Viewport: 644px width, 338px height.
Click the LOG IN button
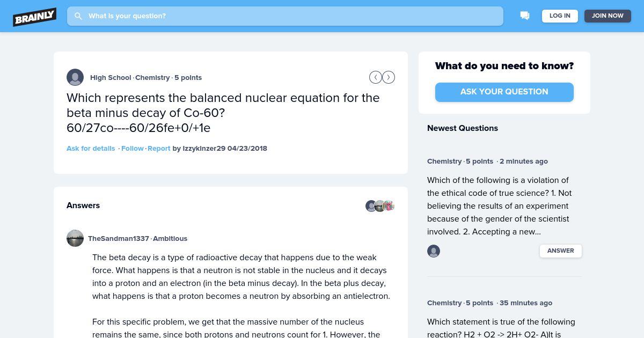coord(560,16)
